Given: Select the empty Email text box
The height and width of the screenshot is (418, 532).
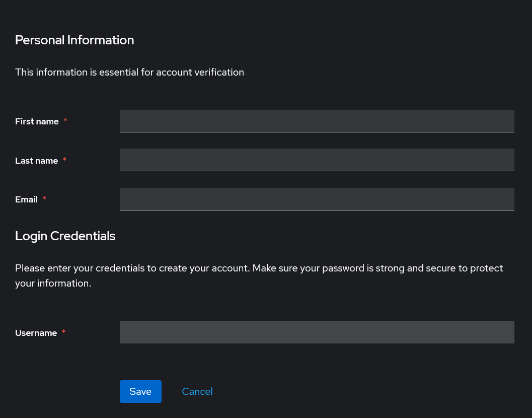Looking at the screenshot, I should [317, 199].
